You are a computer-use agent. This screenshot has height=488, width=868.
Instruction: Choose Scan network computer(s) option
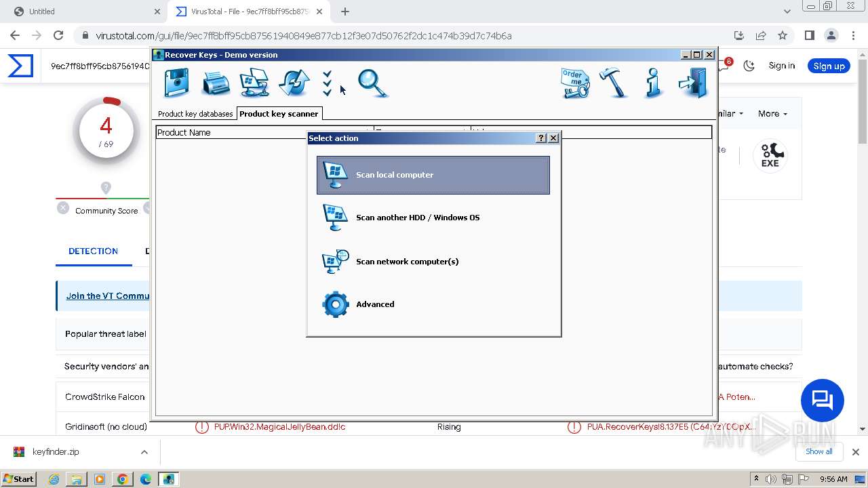[x=433, y=262]
